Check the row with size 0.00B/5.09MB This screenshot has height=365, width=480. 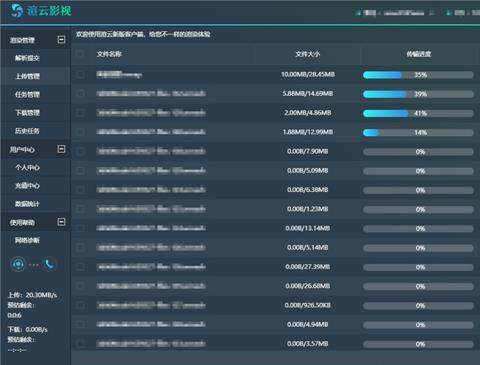click(80, 171)
